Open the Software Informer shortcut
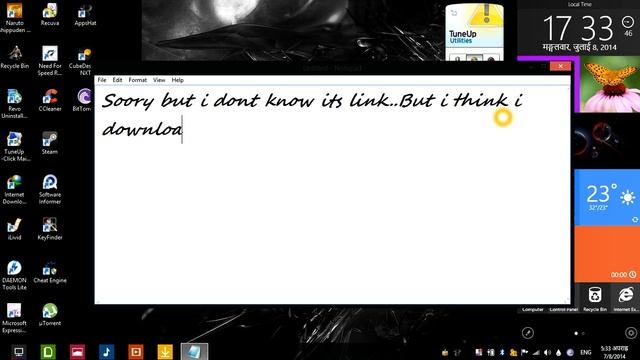Screen dimensions: 640x360 [50, 189]
